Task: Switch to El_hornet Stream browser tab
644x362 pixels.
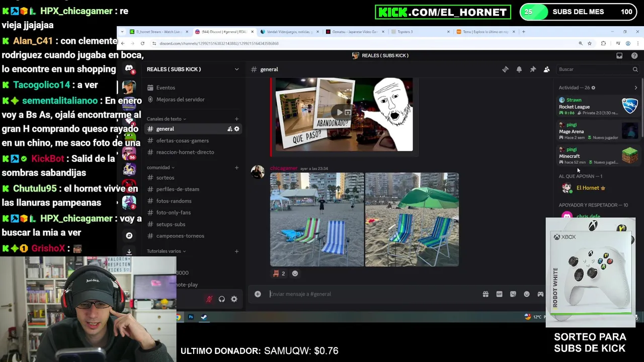Action: click(x=158, y=32)
